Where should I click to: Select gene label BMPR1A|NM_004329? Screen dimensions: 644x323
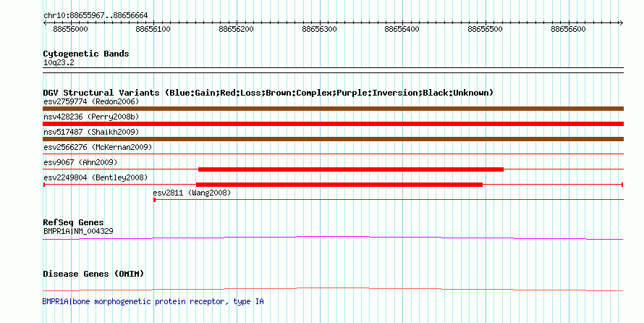coord(78,231)
